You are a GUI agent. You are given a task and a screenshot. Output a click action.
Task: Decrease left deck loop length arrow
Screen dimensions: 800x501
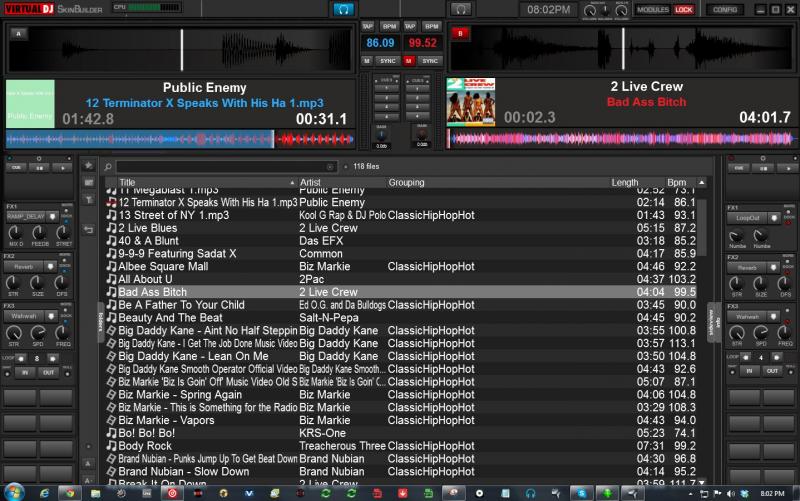21,358
